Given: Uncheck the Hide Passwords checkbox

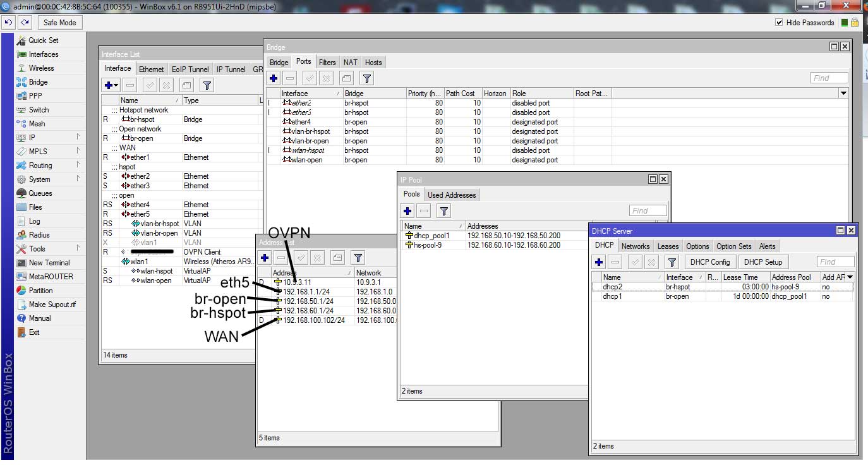Looking at the screenshot, I should click(780, 22).
